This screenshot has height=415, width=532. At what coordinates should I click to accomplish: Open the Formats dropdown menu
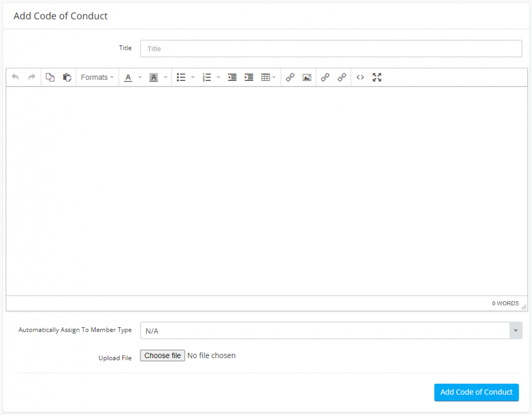97,77
